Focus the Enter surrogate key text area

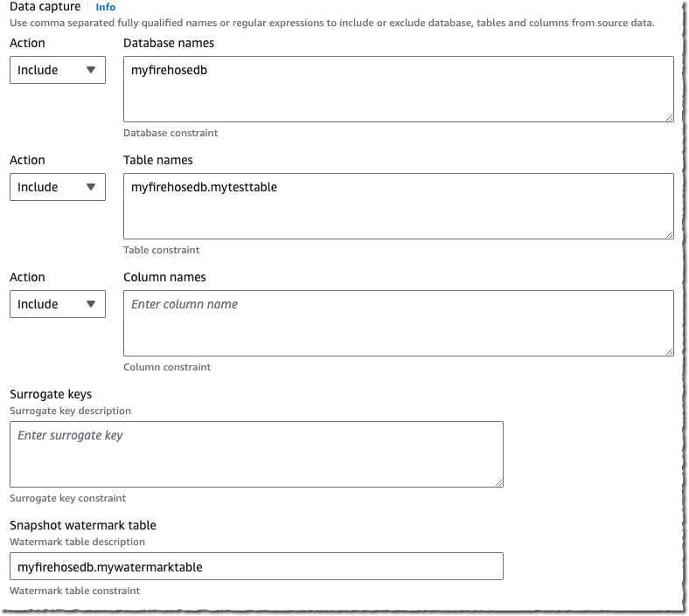256,454
